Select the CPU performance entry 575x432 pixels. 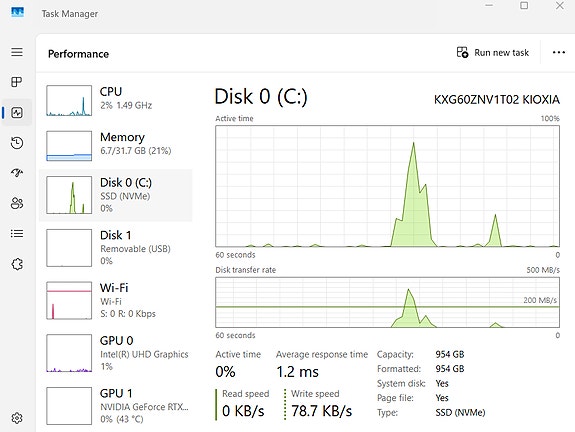[x=116, y=100]
